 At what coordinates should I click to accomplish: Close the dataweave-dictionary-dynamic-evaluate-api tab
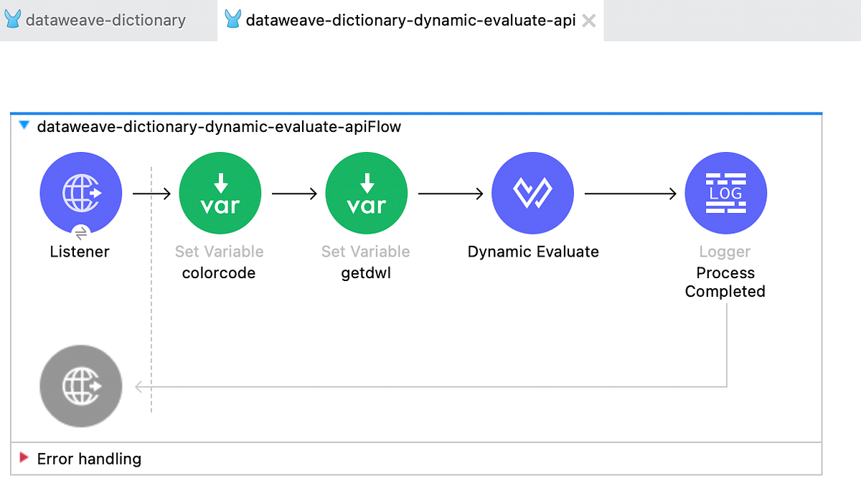click(x=588, y=20)
